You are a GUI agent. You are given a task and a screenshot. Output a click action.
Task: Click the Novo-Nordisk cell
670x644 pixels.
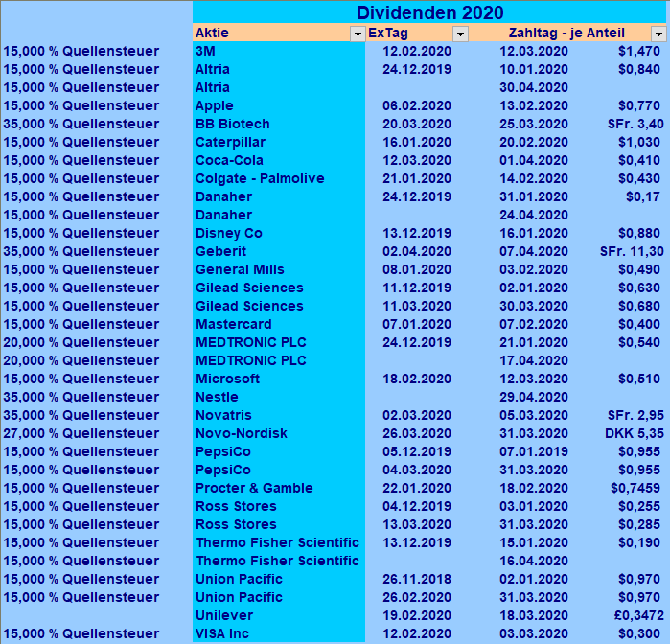(279, 433)
